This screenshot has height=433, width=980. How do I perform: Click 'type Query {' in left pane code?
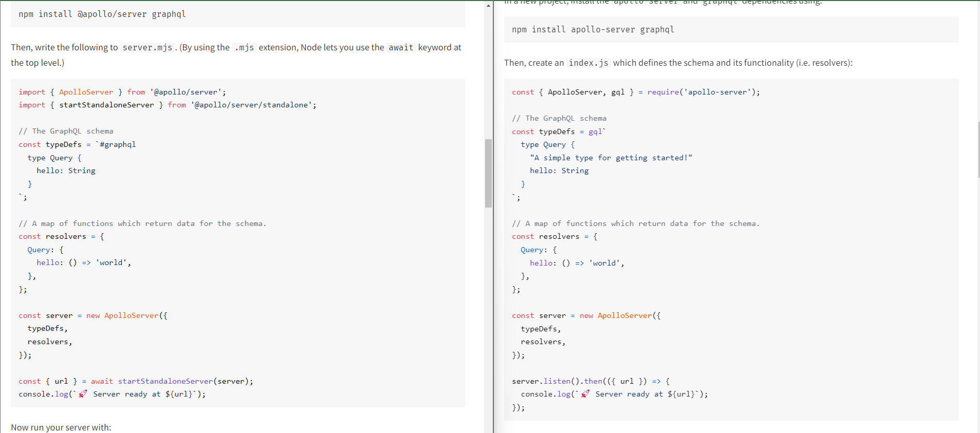click(54, 158)
